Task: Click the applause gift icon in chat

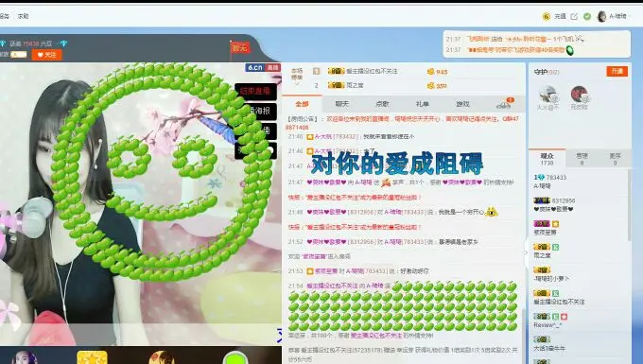Action: tap(386, 182)
